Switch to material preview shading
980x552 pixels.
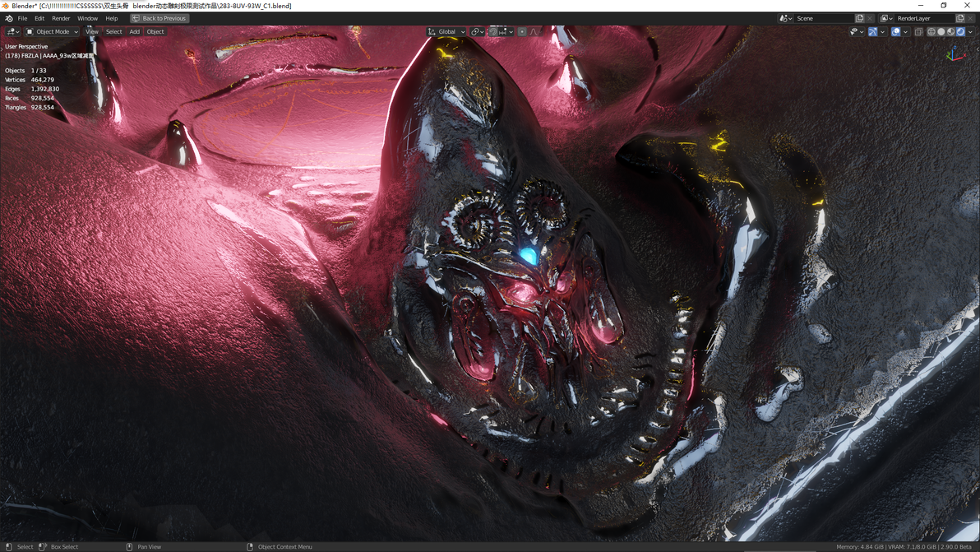(950, 32)
